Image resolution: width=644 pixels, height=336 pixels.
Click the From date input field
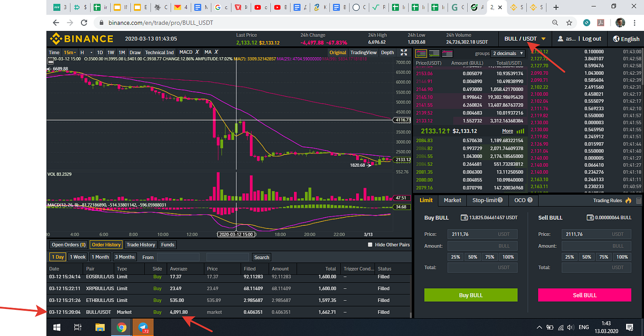pyautogui.click(x=178, y=257)
